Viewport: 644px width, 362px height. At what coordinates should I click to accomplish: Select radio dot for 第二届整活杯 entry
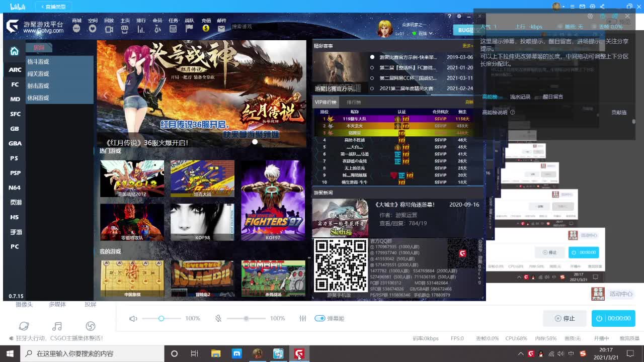coord(372,68)
